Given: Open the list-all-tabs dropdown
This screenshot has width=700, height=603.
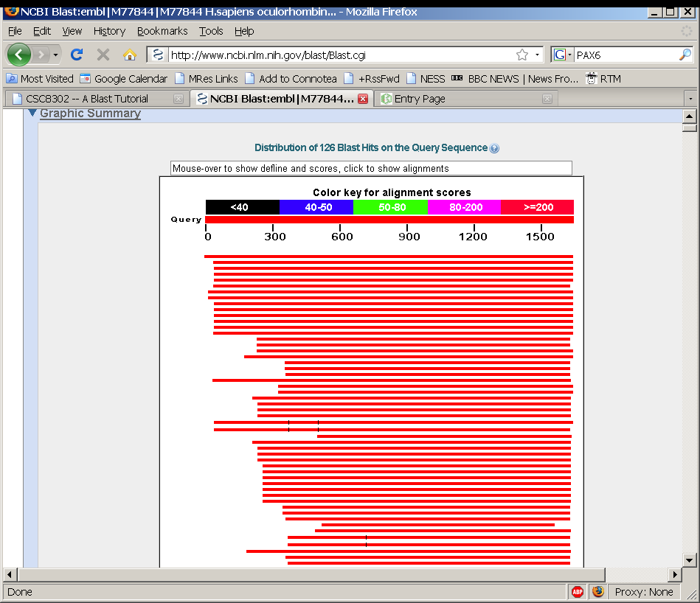Looking at the screenshot, I should pos(690,99).
